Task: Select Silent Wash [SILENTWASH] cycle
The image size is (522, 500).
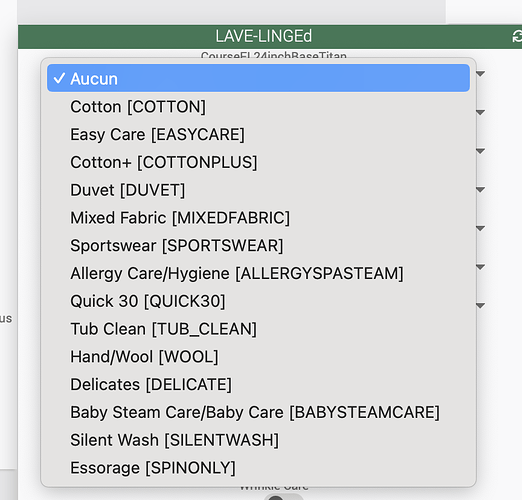Action: [258, 440]
